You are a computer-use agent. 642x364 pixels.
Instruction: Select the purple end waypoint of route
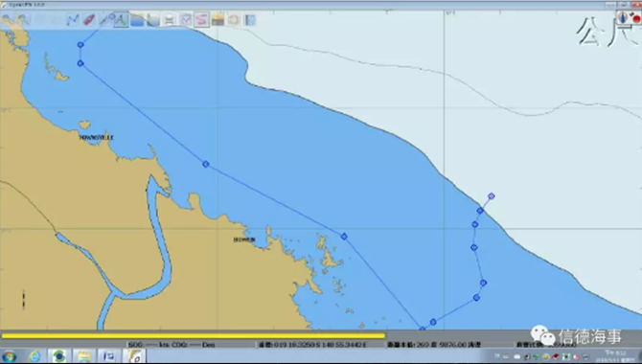[492, 196]
